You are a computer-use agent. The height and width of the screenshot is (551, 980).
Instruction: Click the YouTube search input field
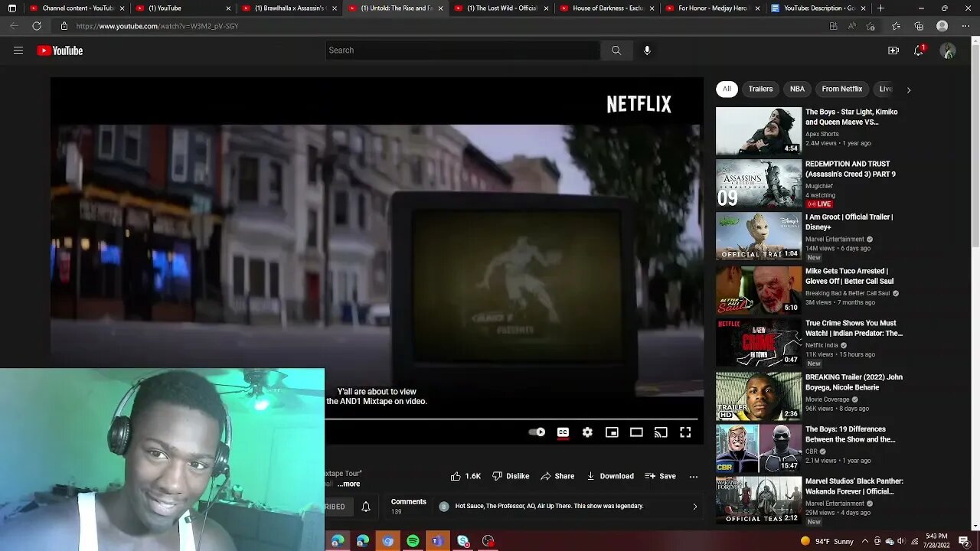tap(462, 51)
